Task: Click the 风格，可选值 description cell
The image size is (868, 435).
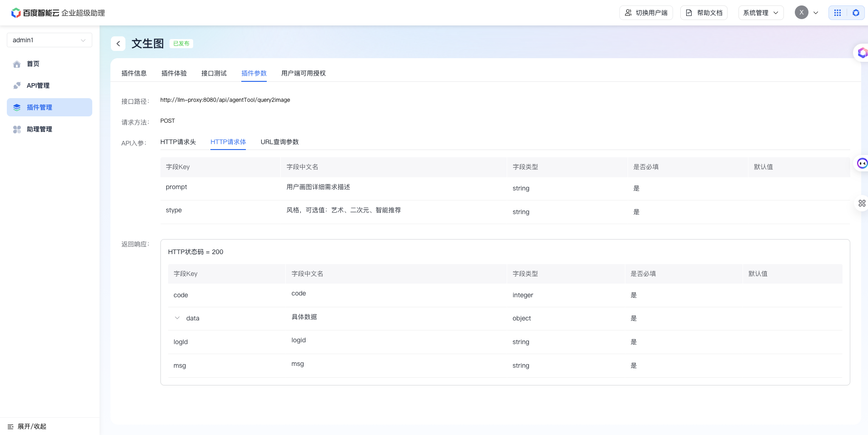Action: [x=344, y=210]
